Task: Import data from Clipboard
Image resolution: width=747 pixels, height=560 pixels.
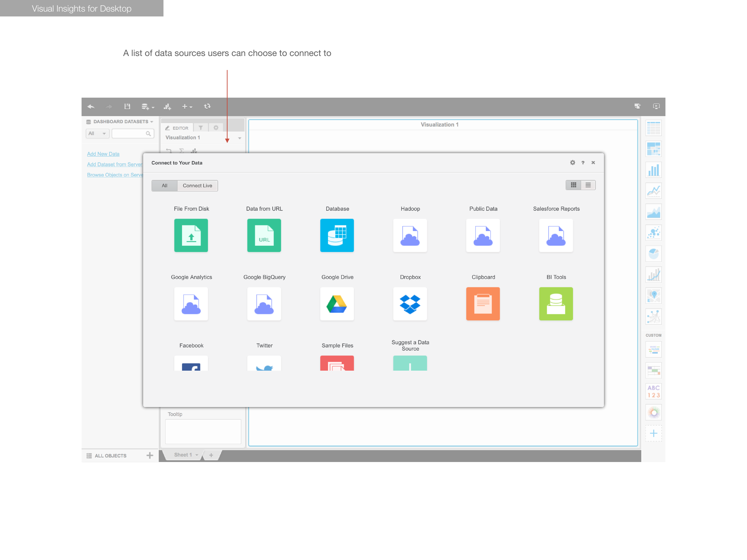Action: (483, 304)
